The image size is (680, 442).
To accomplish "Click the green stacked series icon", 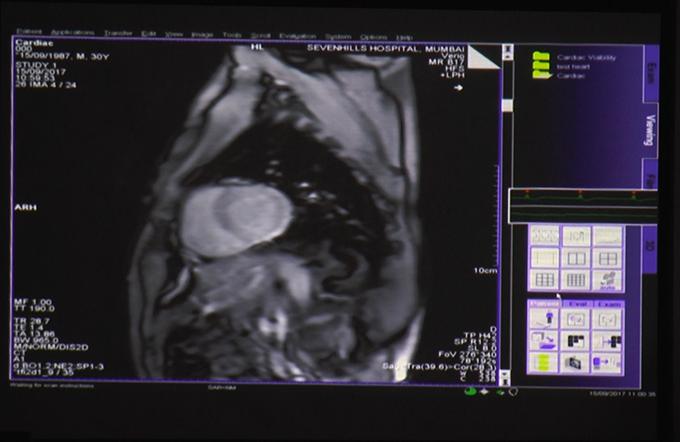I will tap(544, 363).
